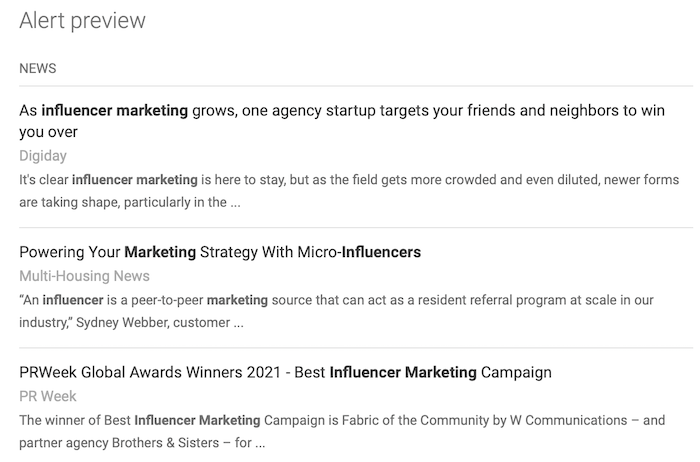The height and width of the screenshot is (462, 700).
Task: Open the Digiday influencer marketing agency startup headline
Action: tap(342, 121)
